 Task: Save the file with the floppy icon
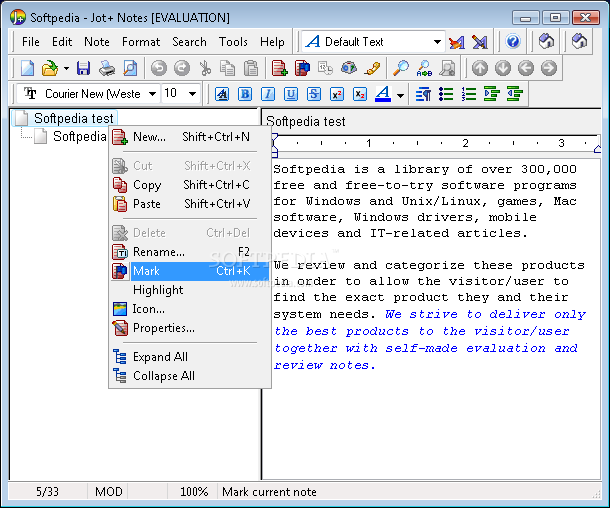pyautogui.click(x=83, y=68)
